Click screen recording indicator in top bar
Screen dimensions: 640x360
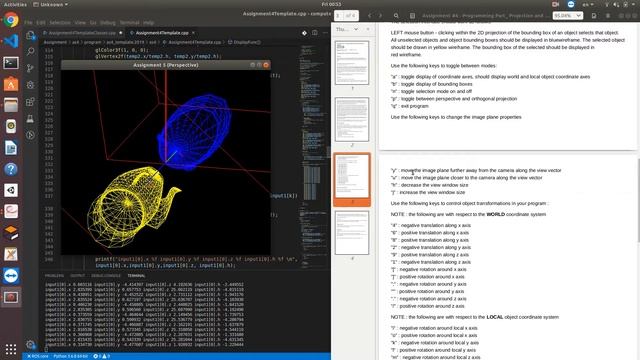tap(556, 4)
